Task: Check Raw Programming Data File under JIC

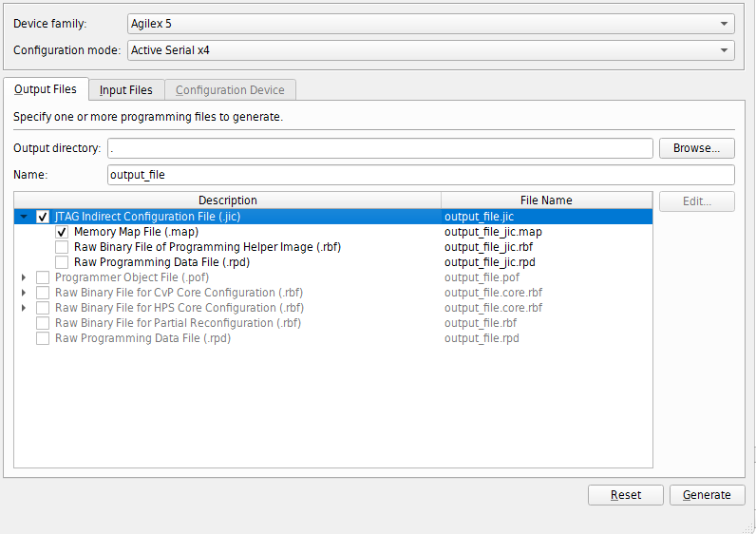Action: coord(62,262)
